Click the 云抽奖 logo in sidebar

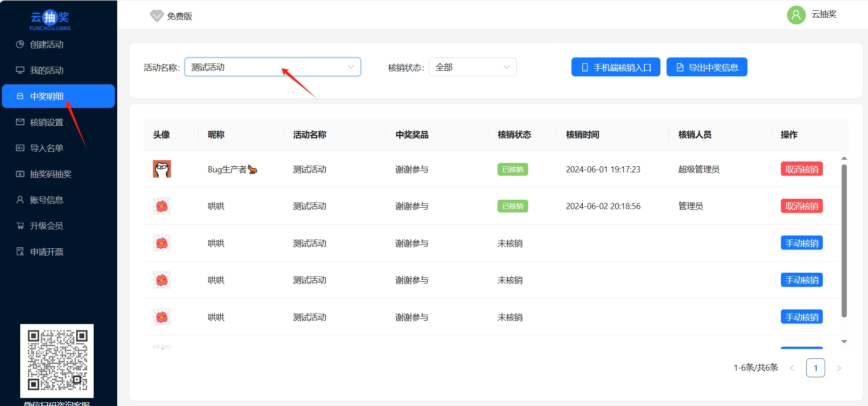pos(50,20)
